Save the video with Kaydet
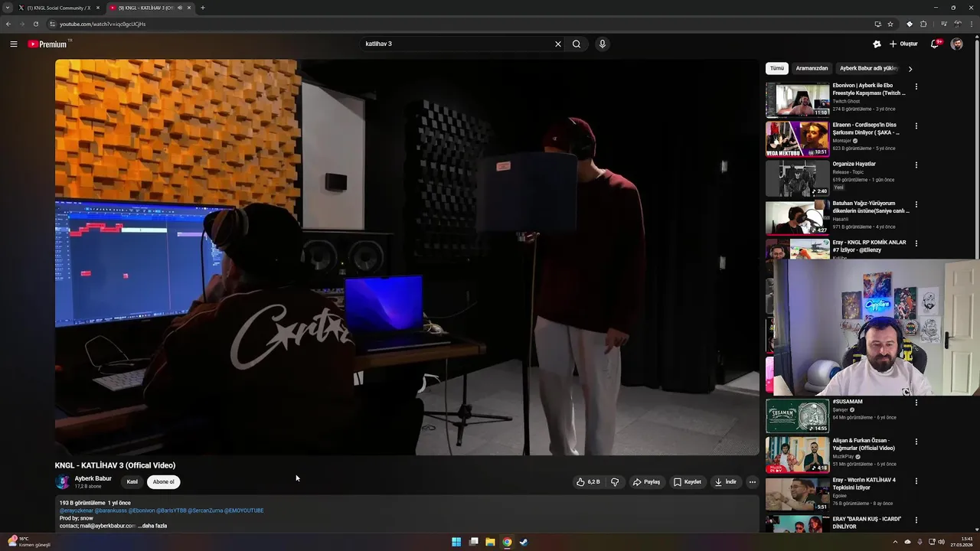This screenshot has height=551, width=980. (688, 482)
